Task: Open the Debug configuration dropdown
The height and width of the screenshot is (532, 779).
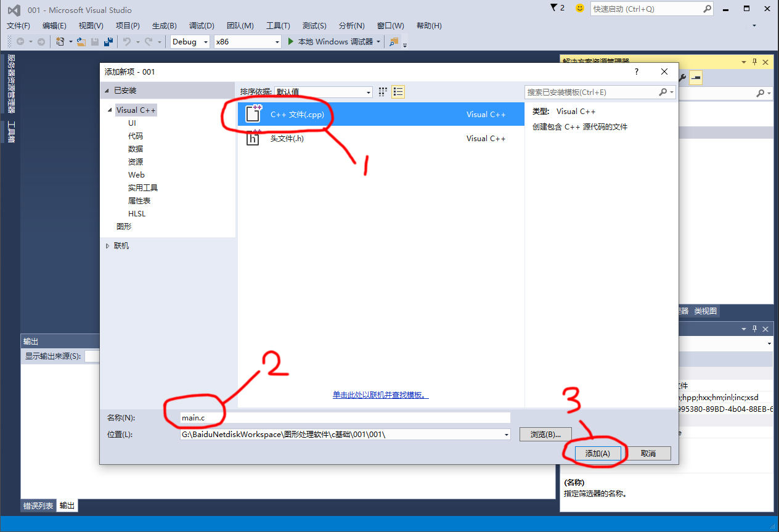Action: coord(190,41)
